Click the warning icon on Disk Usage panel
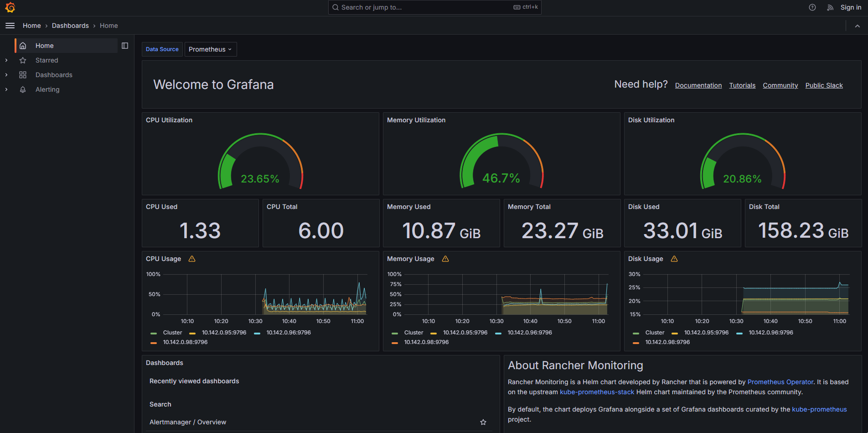The width and height of the screenshot is (868, 433). [x=674, y=259]
